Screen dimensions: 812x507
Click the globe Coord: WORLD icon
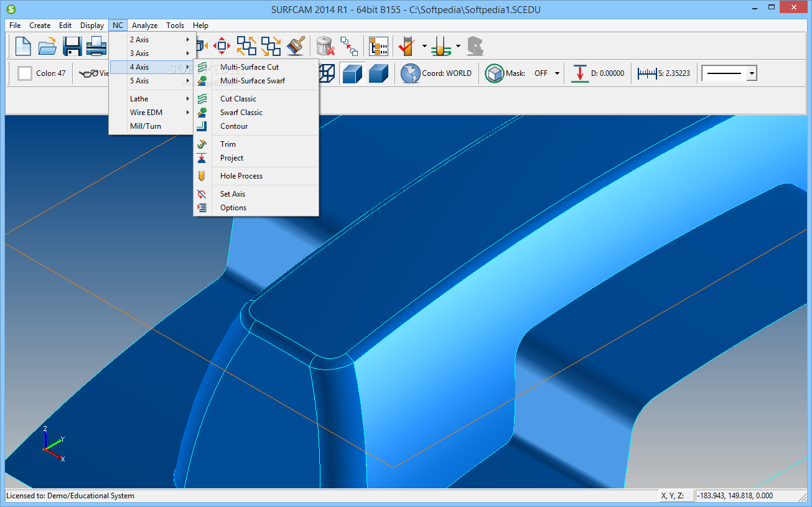(x=410, y=73)
